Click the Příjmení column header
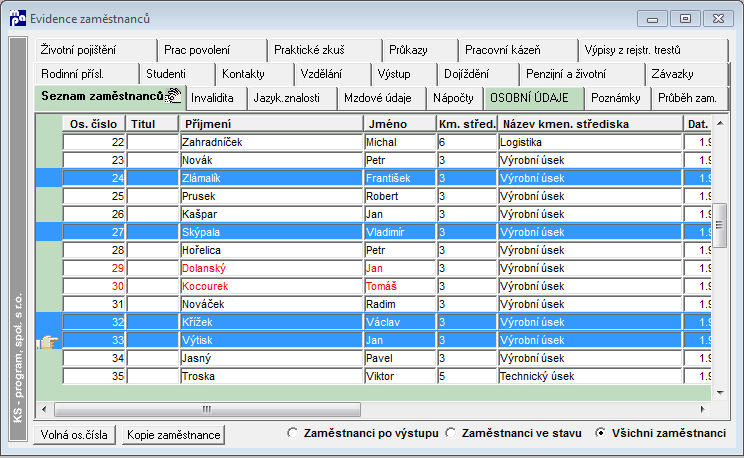Viewport: 744px width, 458px height. (271, 124)
